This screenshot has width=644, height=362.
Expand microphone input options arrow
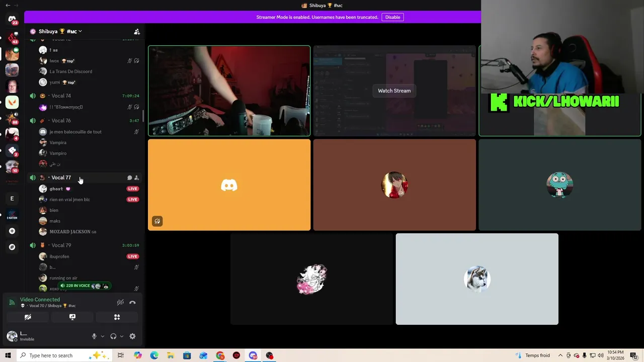[102, 336]
